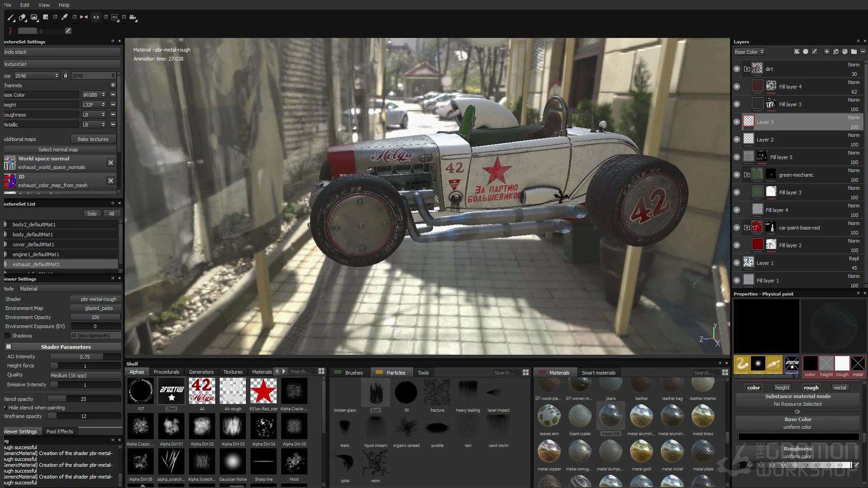Open the Shader pbr-metal-rough dropdown
Image resolution: width=868 pixels, height=488 pixels.
(x=95, y=299)
